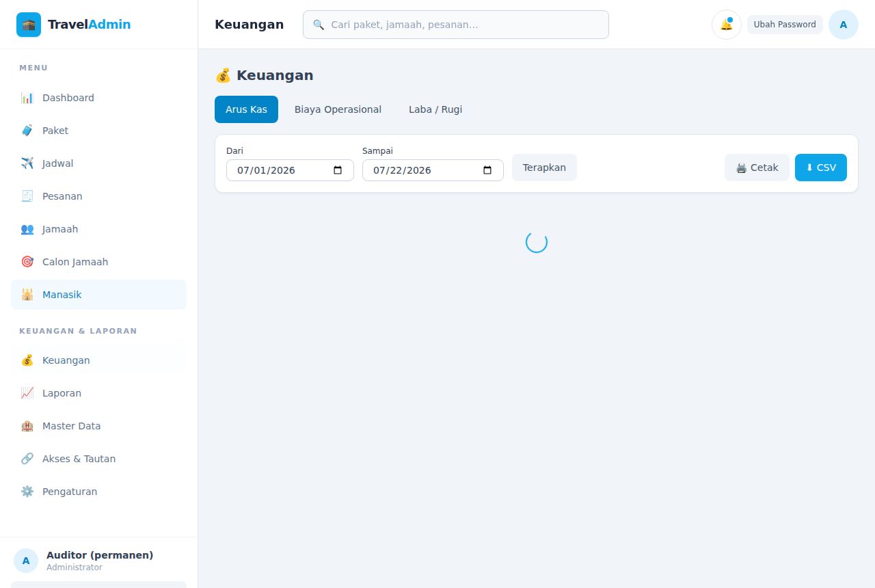Click the Calon Jamaah target icon

pyautogui.click(x=27, y=262)
